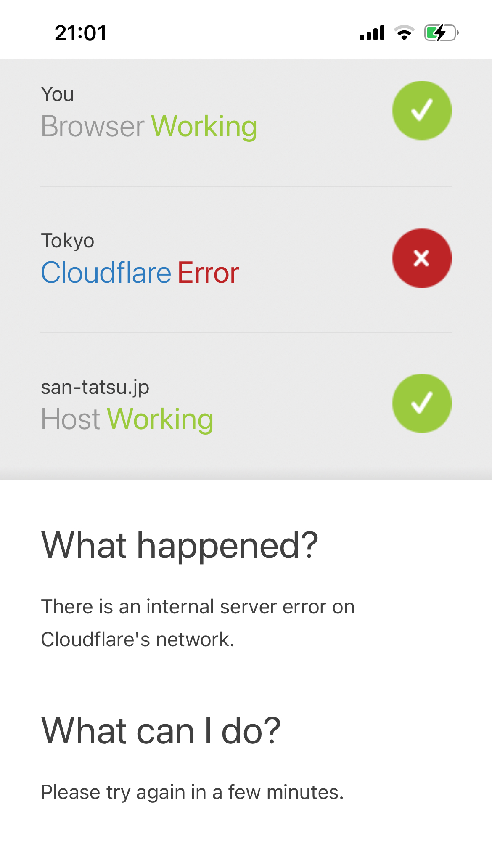Tap the cellular signal bars icon
Image resolution: width=492 pixels, height=868 pixels.
372,33
